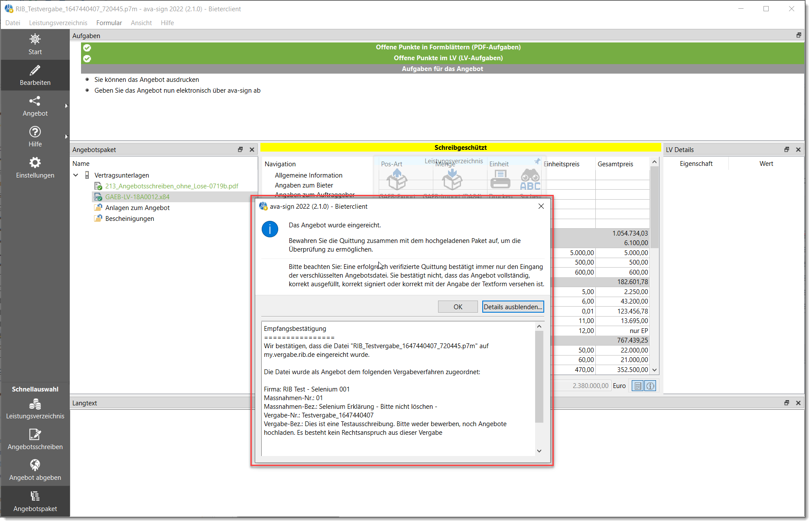Select the Angebot abgeben rocket icon
The image size is (812, 524).
point(35,465)
